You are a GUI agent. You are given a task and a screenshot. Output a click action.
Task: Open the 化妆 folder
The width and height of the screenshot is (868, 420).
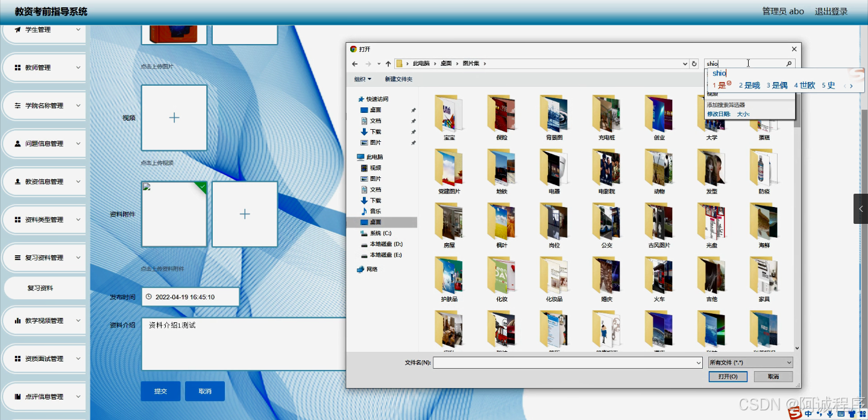tap(502, 279)
